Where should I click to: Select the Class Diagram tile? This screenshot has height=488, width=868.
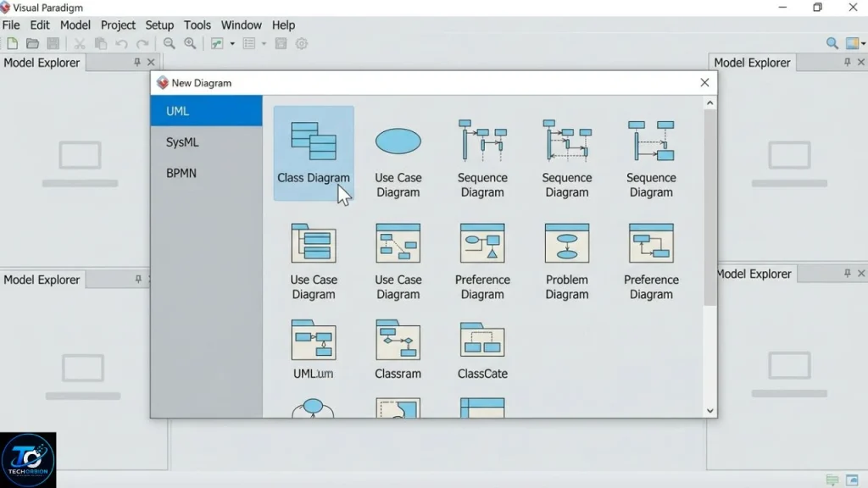point(314,153)
